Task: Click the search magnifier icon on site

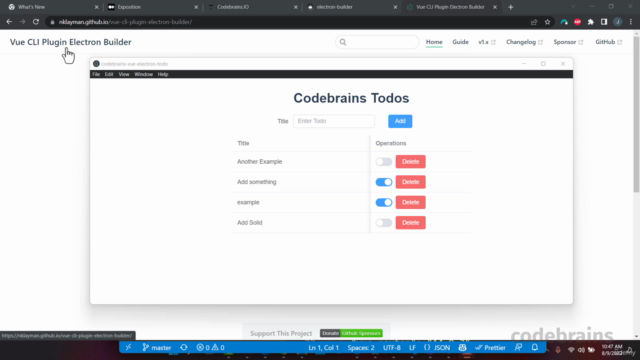Action: [343, 42]
